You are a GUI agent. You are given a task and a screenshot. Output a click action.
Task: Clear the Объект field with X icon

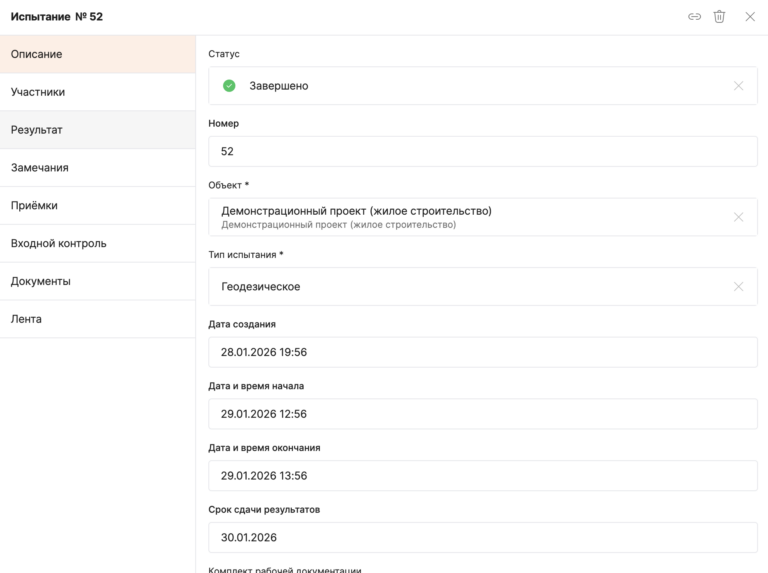click(738, 217)
